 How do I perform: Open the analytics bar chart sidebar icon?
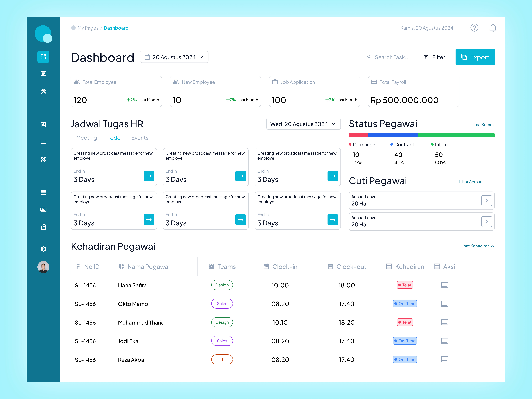(43, 125)
